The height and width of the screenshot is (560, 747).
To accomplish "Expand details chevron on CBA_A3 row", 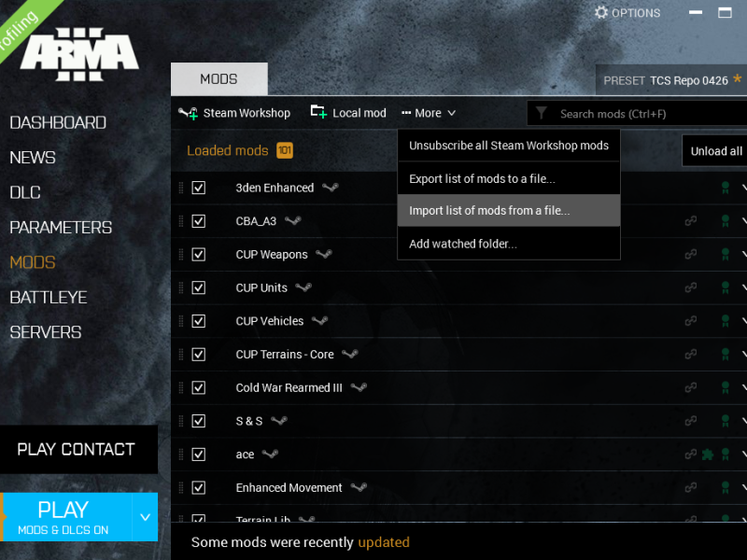I will 744,221.
